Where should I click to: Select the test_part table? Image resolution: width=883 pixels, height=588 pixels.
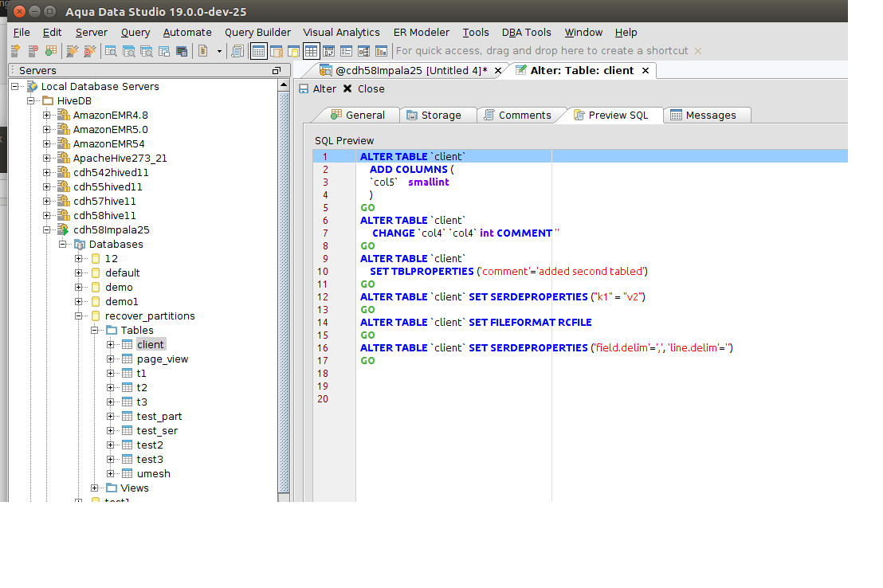pos(159,416)
